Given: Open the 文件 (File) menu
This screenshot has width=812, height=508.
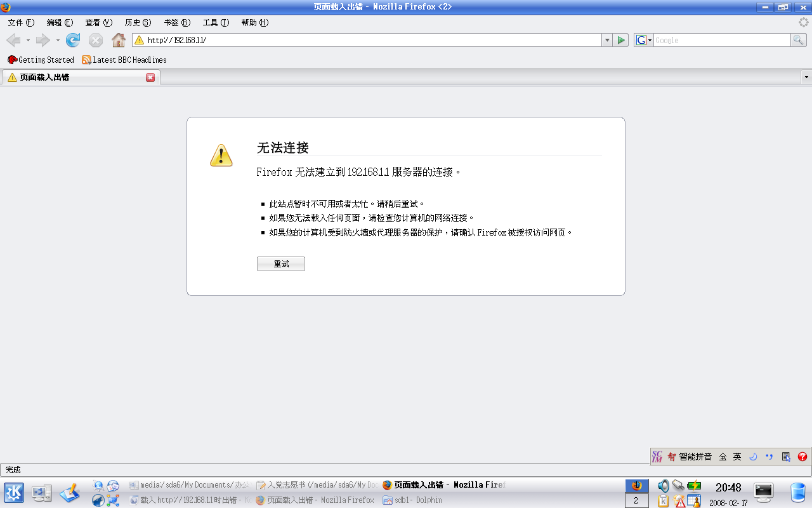Looking at the screenshot, I should tap(21, 22).
